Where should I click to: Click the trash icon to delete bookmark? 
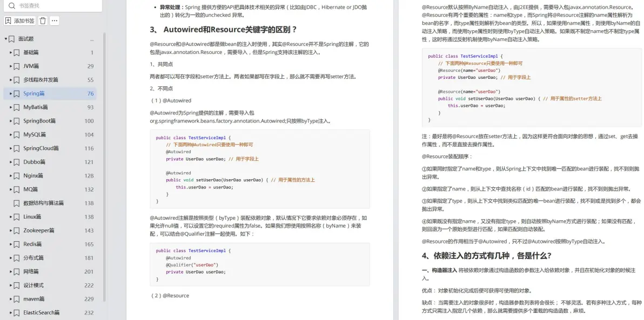[43, 21]
